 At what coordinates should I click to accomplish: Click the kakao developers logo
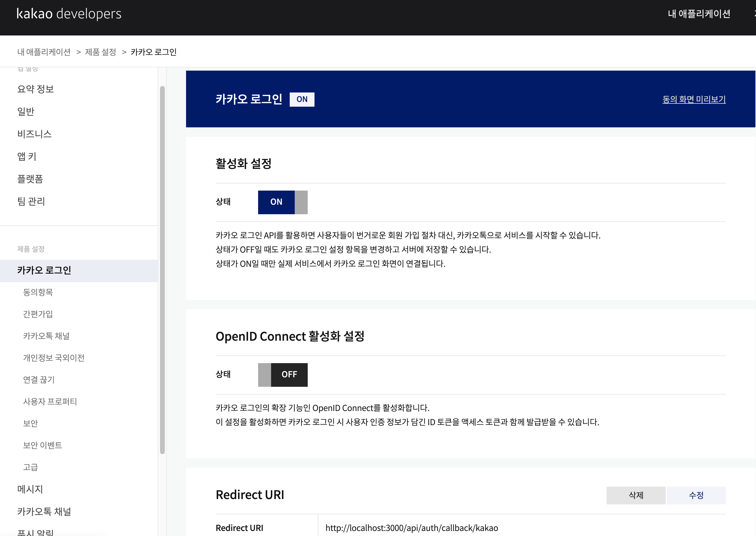point(69,14)
